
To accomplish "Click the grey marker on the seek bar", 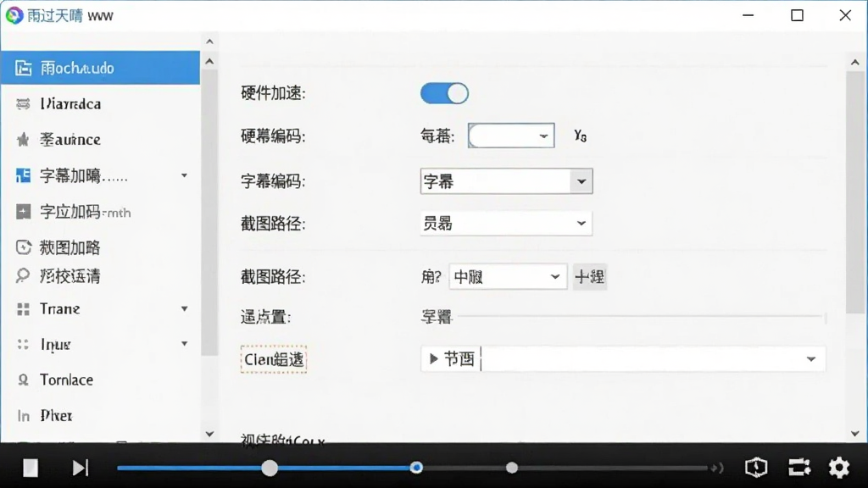I will tap(512, 468).
